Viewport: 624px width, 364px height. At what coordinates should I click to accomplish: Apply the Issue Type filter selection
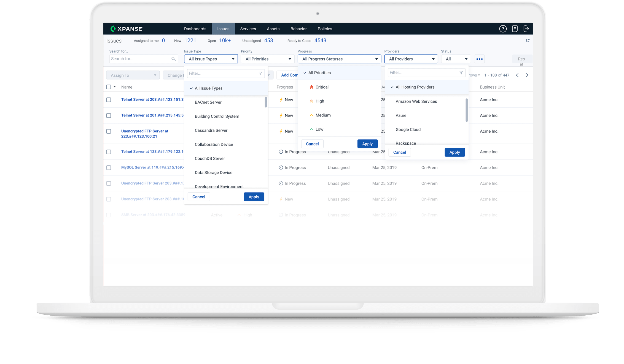pos(254,197)
